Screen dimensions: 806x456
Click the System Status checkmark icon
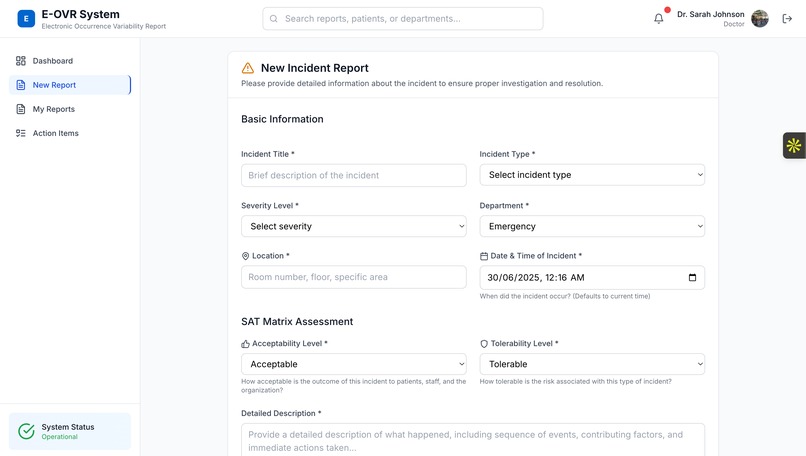coord(26,431)
